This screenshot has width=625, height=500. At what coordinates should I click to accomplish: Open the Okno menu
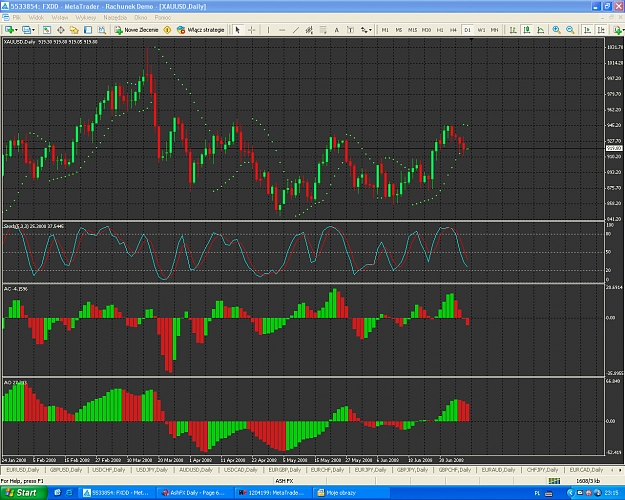[140, 18]
